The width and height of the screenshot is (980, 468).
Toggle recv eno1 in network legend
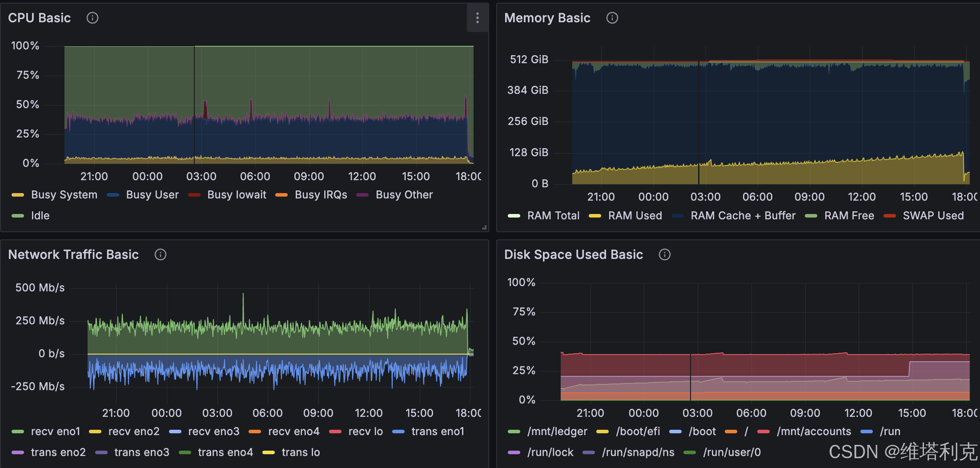pos(55,432)
